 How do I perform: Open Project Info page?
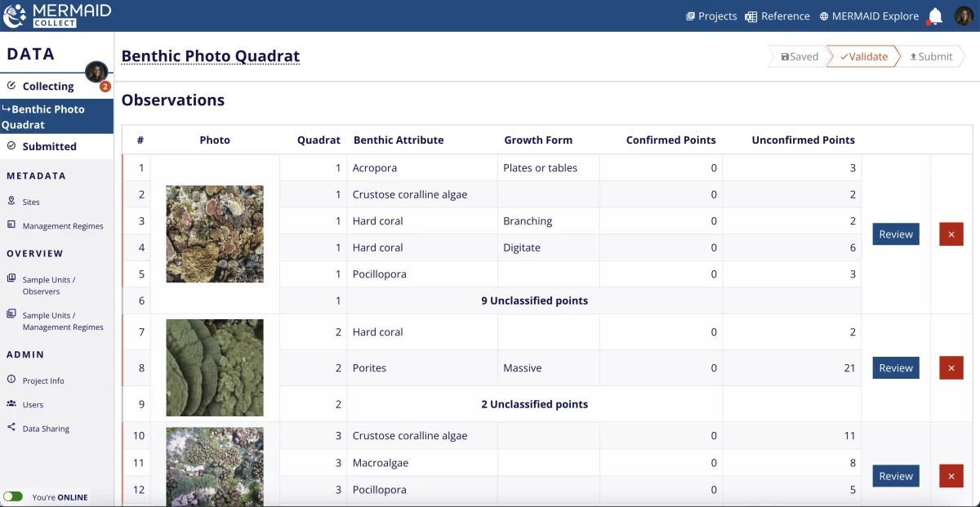(x=43, y=380)
